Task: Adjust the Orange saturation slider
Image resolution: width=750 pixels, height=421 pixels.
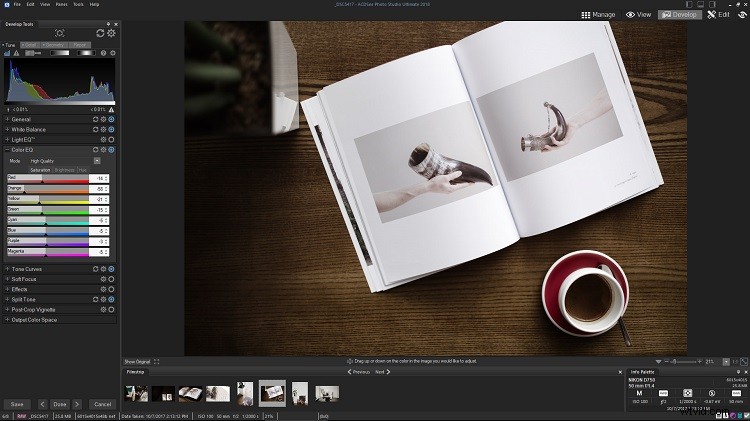Action: click(48, 189)
